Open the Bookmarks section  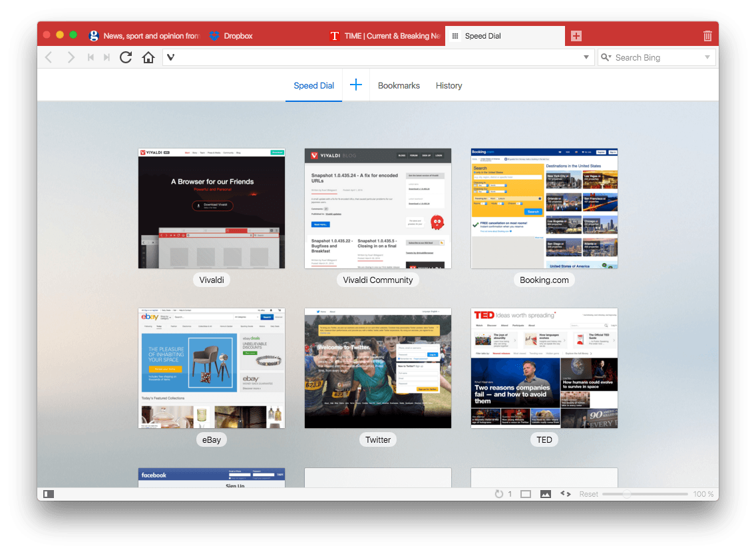399,85
